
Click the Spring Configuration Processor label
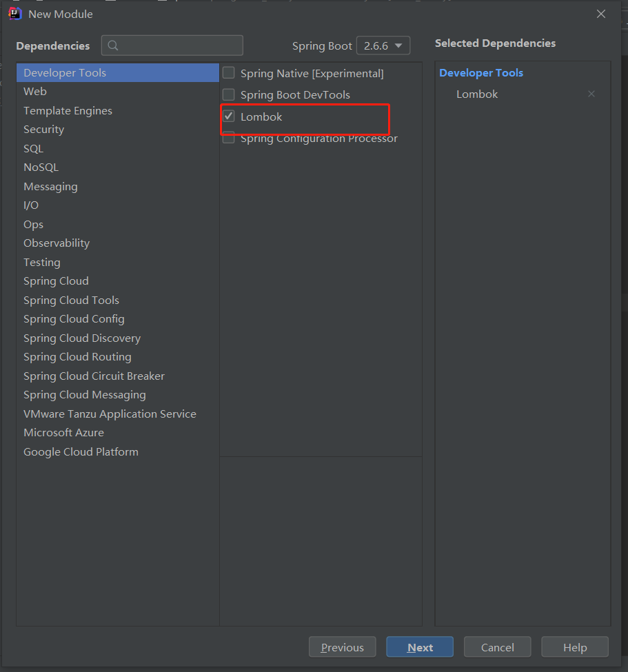pos(319,139)
